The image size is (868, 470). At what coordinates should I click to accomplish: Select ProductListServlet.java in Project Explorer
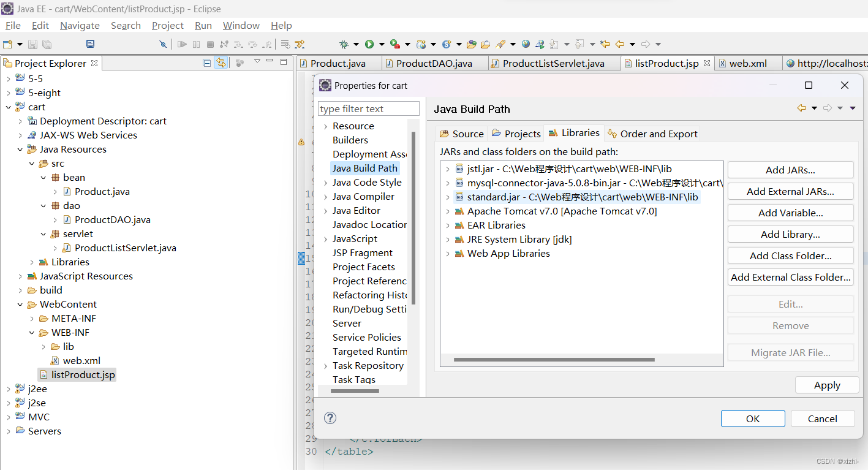(125, 248)
